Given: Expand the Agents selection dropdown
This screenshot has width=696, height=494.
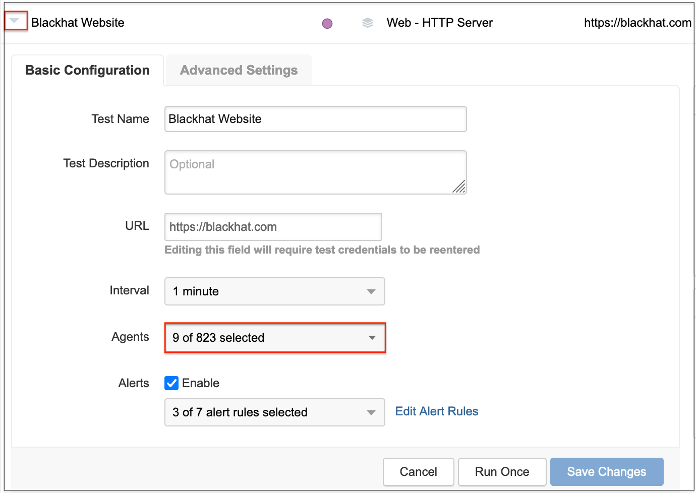Looking at the screenshot, I should click(274, 338).
